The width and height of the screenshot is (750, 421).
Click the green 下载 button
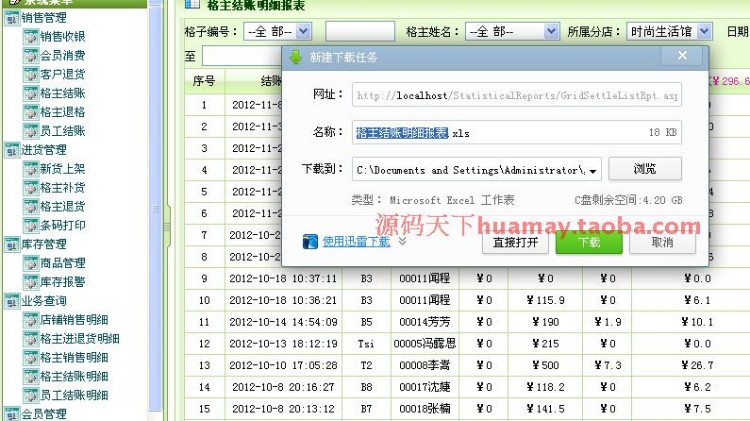[589, 243]
